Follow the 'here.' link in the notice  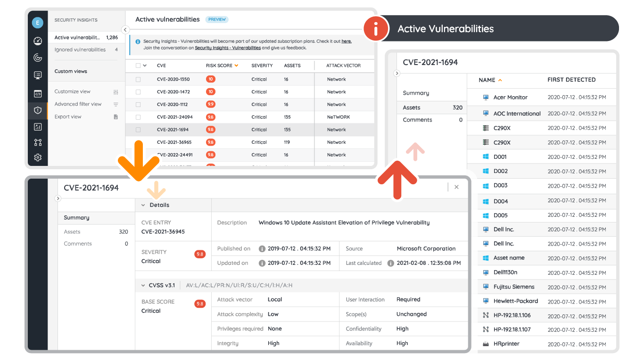pos(347,41)
